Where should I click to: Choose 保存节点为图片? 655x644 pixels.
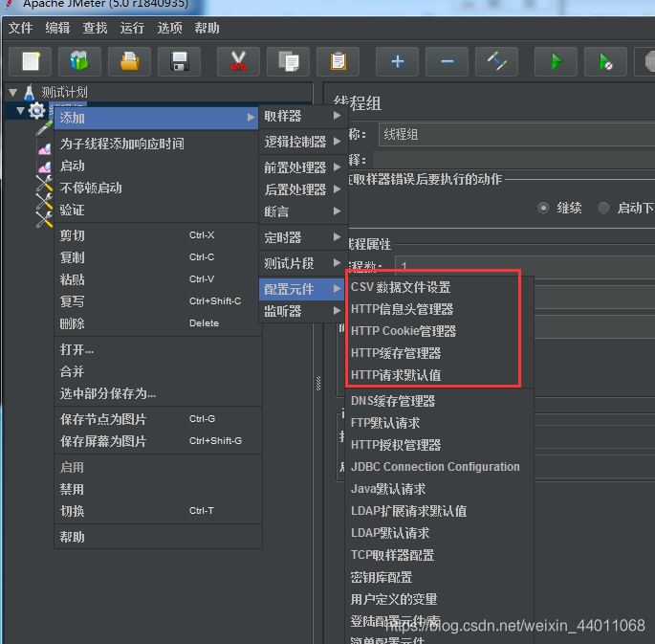point(158,419)
